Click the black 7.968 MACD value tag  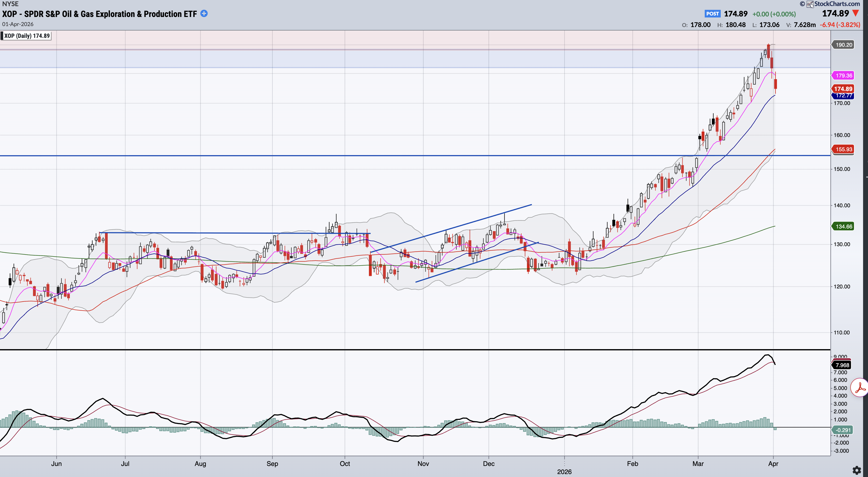click(x=842, y=365)
